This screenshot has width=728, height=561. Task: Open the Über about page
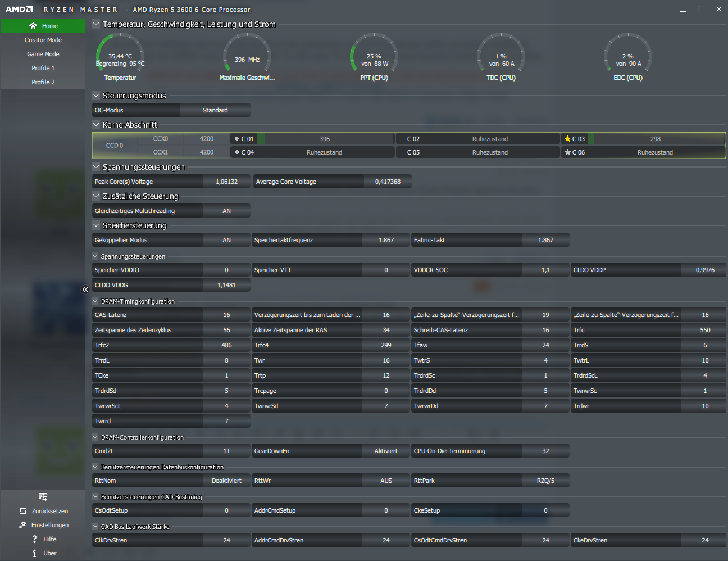(43, 553)
